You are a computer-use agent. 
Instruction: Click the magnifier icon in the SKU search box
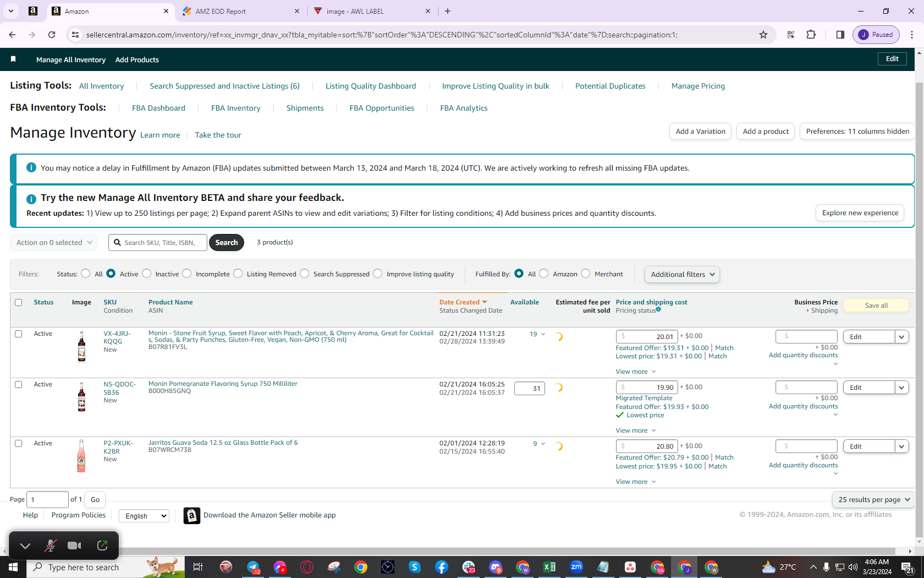(x=117, y=242)
